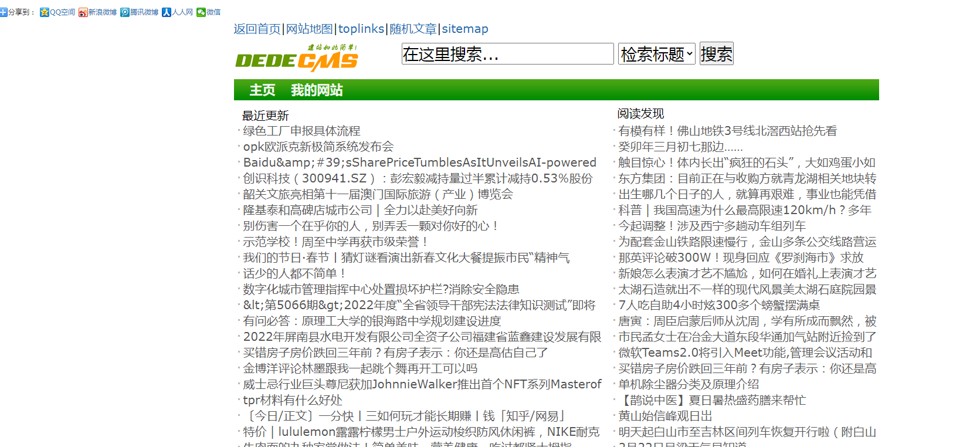
Task: Open 触目惊心！体内长出疯狂的石头 article
Action: [x=747, y=162]
